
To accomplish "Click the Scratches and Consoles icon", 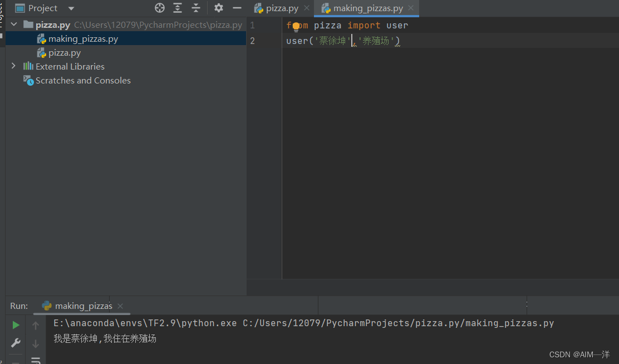I will click(28, 80).
